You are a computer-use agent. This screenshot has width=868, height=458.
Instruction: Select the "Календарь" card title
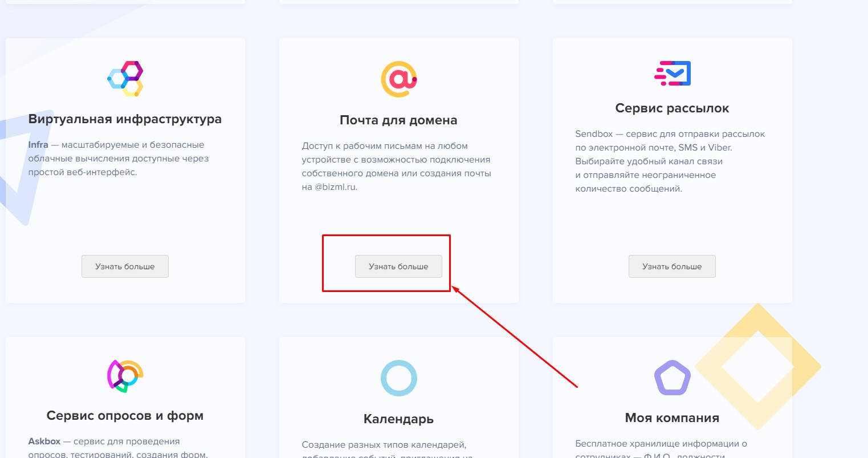[x=398, y=419]
